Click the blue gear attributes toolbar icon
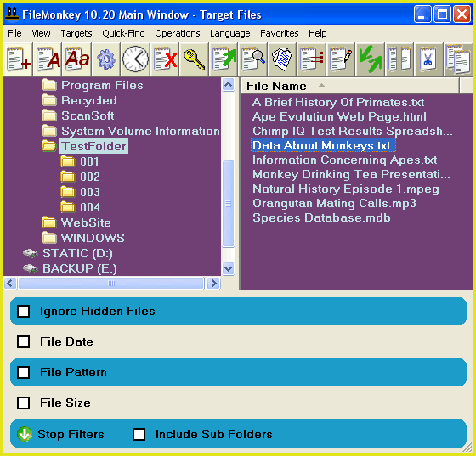Image resolution: width=476 pixels, height=456 pixels. pos(106,59)
